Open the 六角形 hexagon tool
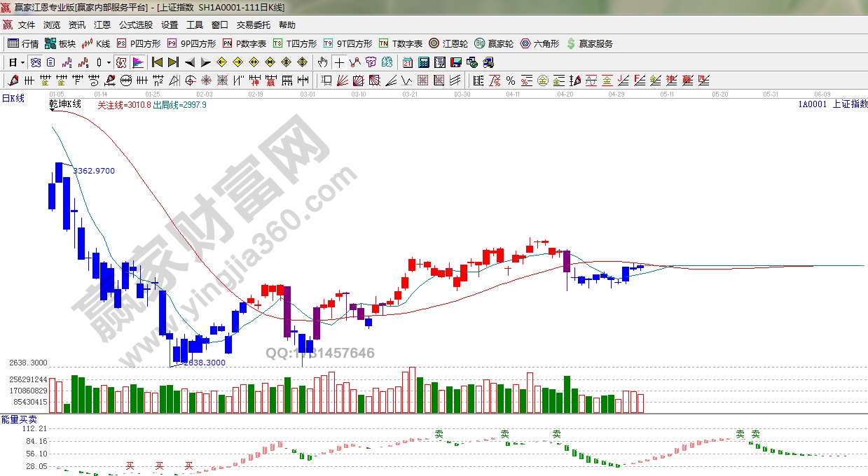This screenshot has width=868, height=476. click(539, 43)
